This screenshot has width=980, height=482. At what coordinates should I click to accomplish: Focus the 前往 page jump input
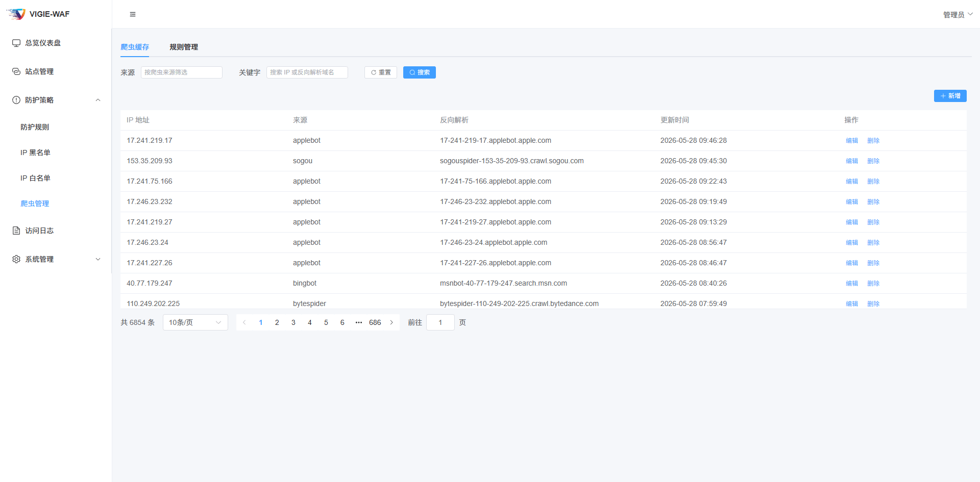click(440, 322)
